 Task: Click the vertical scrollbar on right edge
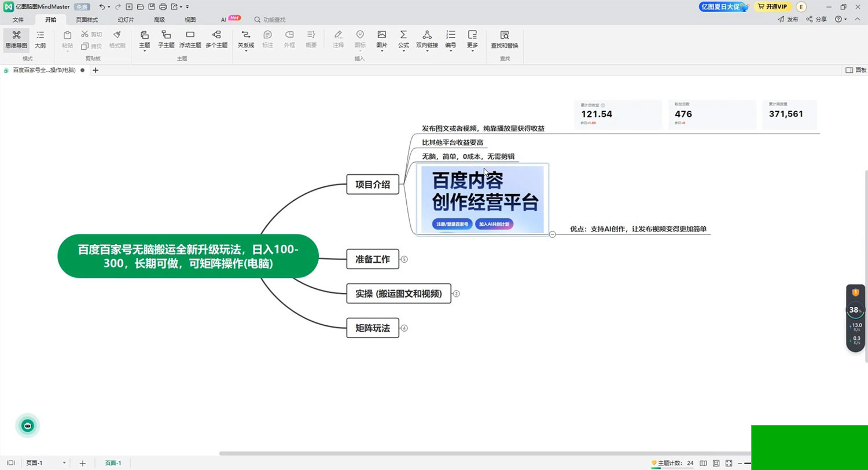866,266
